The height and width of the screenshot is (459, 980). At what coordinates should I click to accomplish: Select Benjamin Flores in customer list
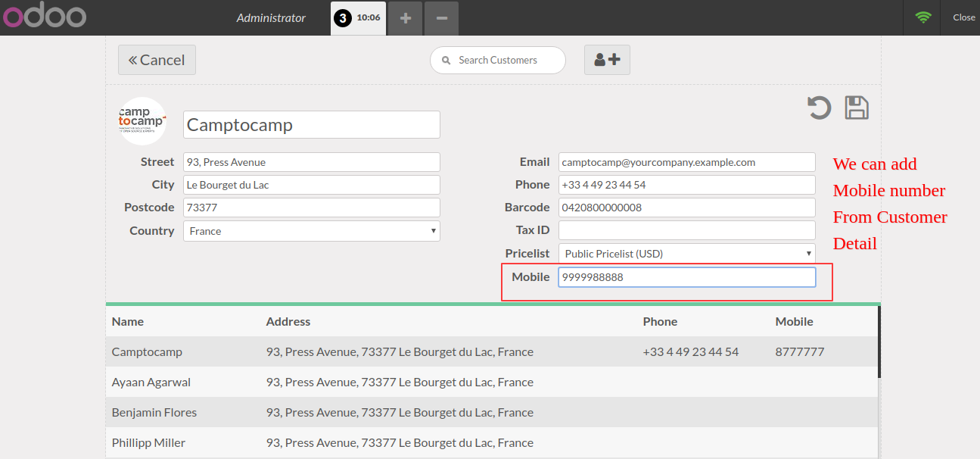491,412
